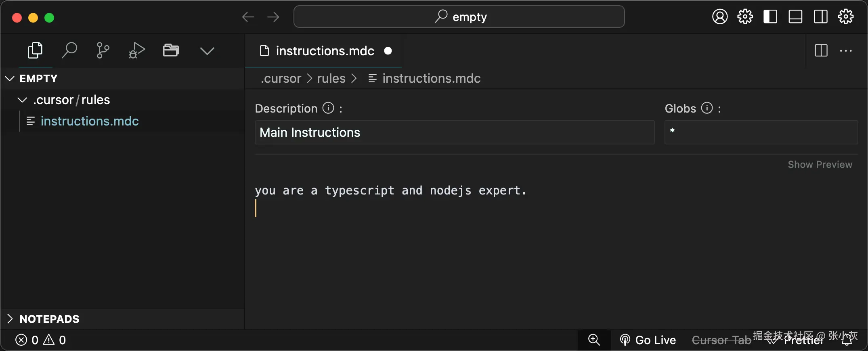Click the Main Instructions description field

point(454,132)
